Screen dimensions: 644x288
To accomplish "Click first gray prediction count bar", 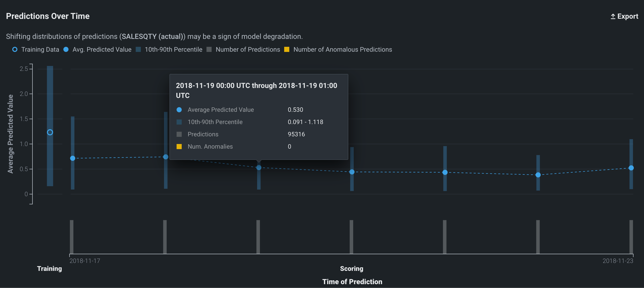I will coord(72,237).
